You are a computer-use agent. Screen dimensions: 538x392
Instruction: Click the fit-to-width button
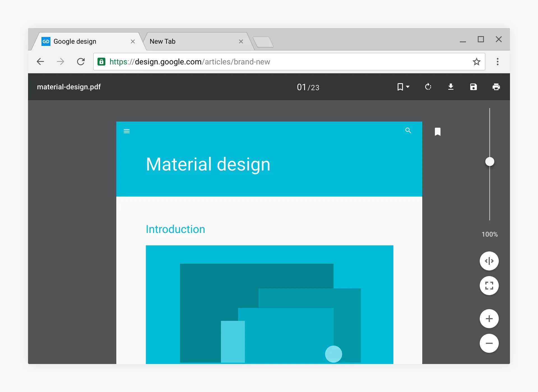pos(489,261)
